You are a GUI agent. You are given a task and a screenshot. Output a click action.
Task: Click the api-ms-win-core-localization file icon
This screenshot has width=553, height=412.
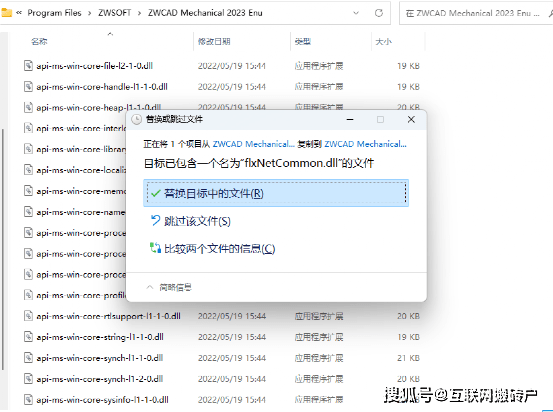[x=28, y=170]
